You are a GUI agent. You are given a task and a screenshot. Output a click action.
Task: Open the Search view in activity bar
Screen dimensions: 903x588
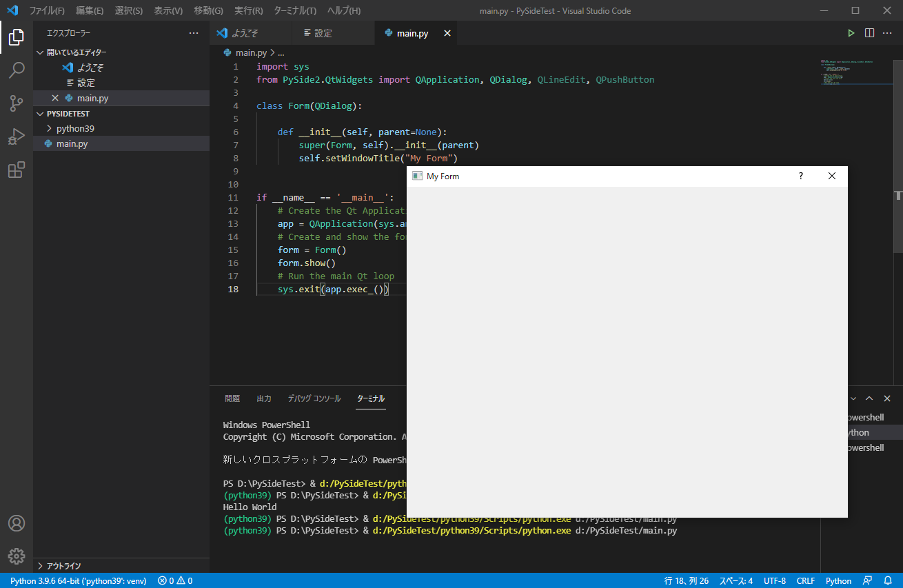(x=17, y=70)
